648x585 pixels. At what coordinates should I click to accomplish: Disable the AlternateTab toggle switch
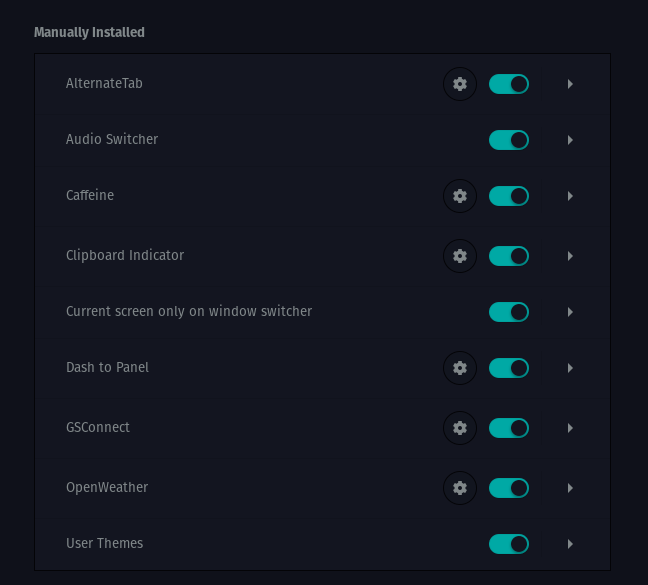coord(508,84)
